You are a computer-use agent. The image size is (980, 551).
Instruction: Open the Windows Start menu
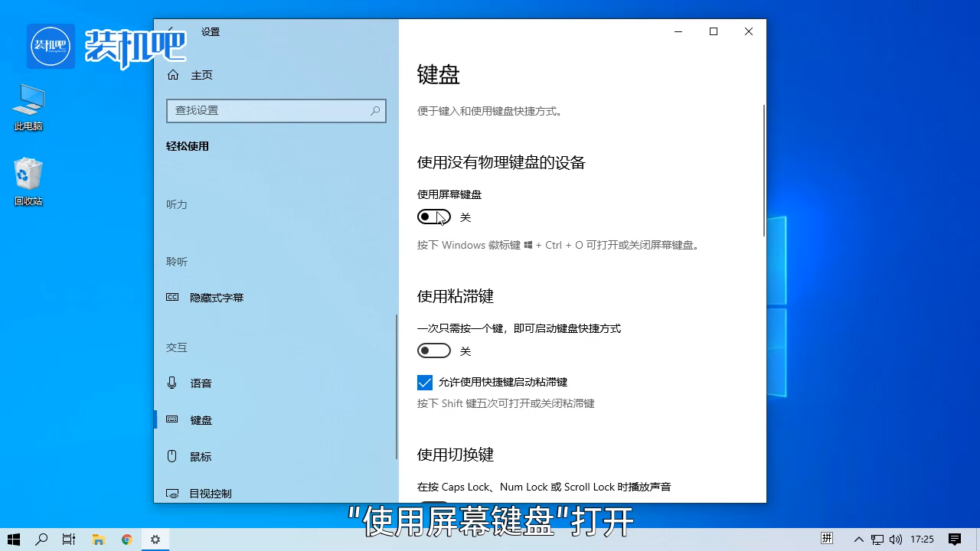[x=14, y=540]
